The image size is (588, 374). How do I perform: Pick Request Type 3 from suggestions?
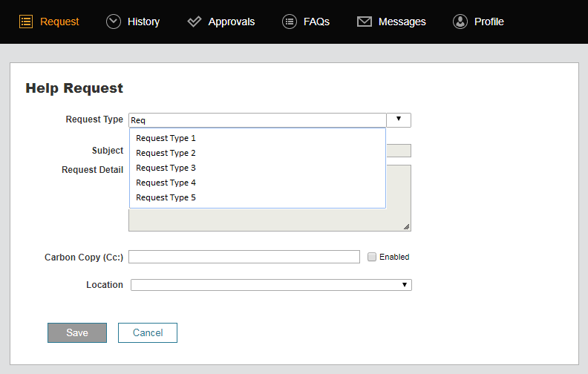[x=166, y=168]
